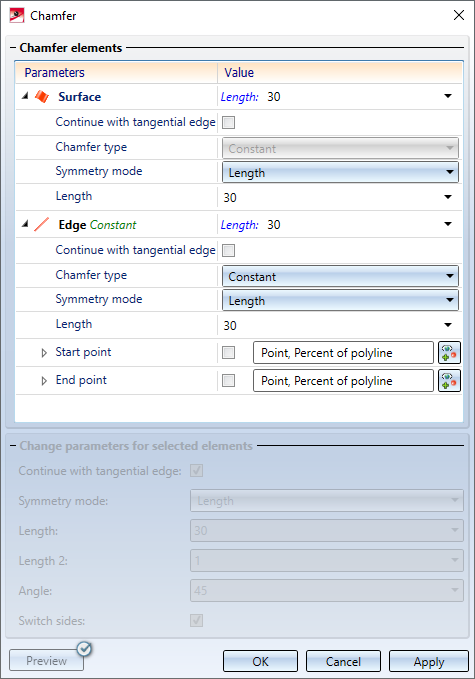Click the Start point Point, Percent of polyline field
The width and height of the screenshot is (475, 679).
tap(343, 352)
